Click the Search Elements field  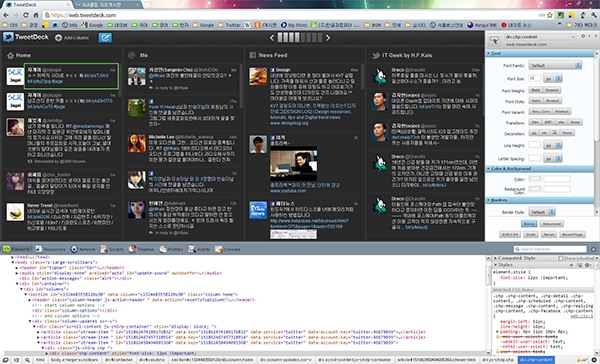coord(550,249)
